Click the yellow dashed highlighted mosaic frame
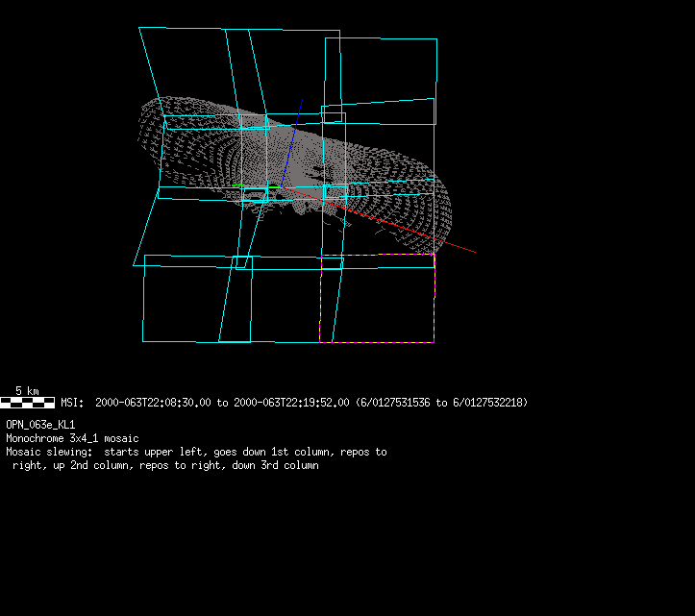Screen dimensions: 695x616 pyautogui.click(x=377, y=298)
